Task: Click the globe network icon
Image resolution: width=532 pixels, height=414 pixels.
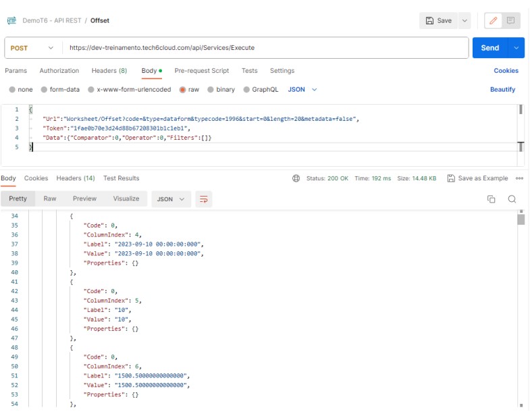Action: (296, 178)
